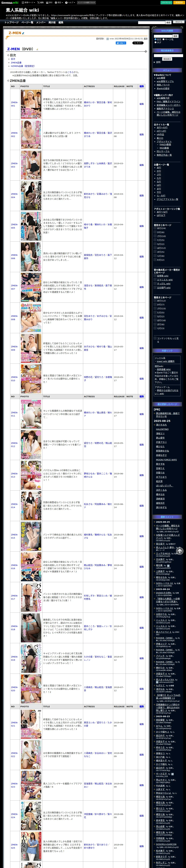The height and width of the screenshot is (868, 186).
Task: Click the 項目表示 button
Action: pyautogui.click(x=167, y=59)
